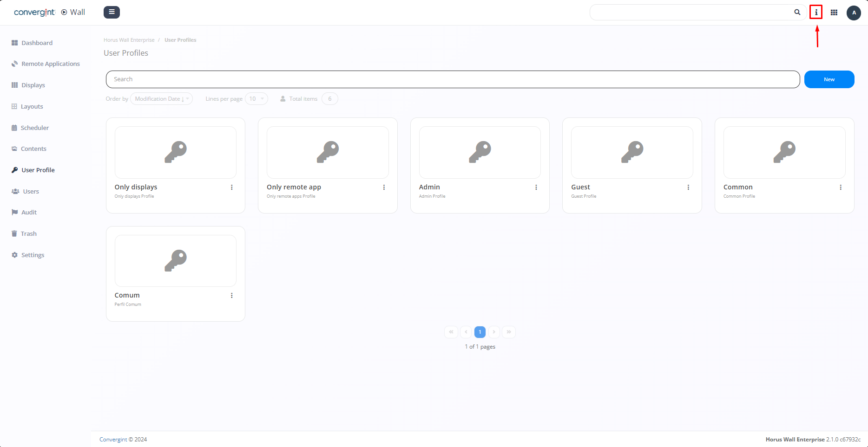Go to Remote Applications in sidebar

50,64
